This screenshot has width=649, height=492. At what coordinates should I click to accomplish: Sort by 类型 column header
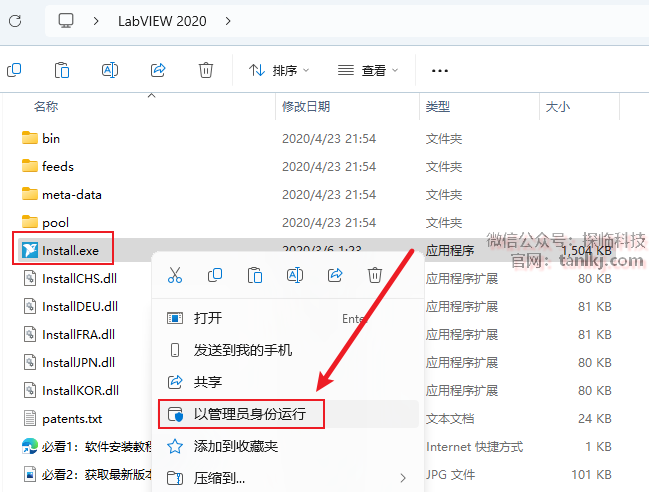click(x=438, y=106)
